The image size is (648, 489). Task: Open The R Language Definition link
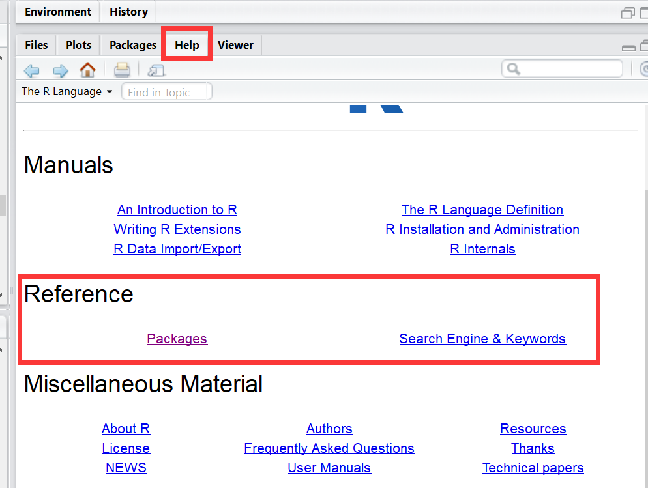482,210
